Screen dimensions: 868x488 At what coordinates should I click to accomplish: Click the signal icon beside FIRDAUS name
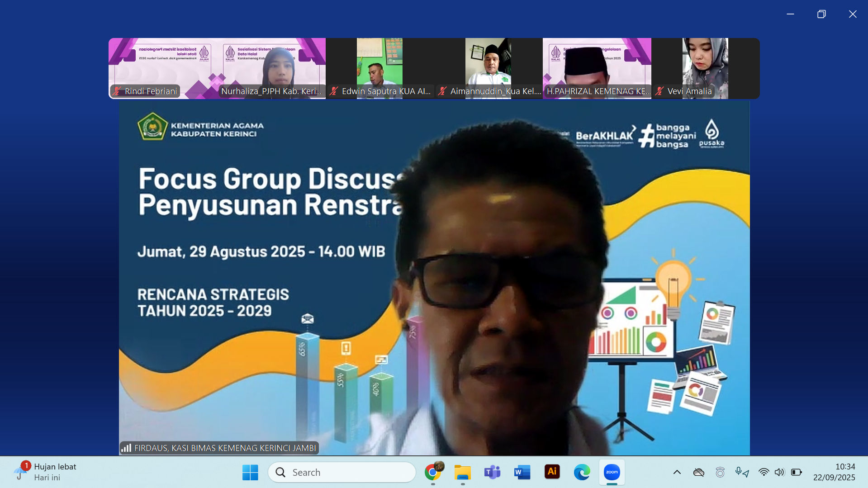pyautogui.click(x=126, y=448)
